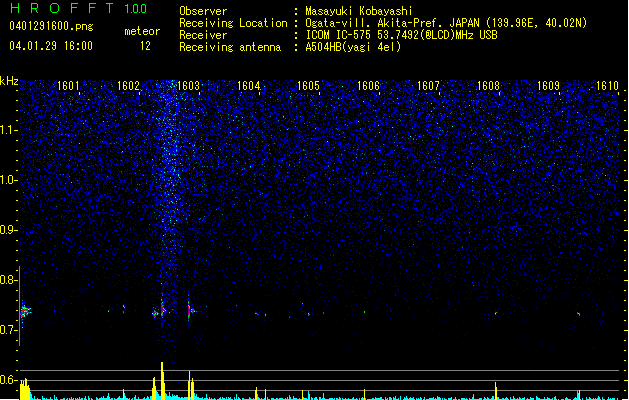Viewport: 629px width, 400px height.
Task: Click the 'Receiver' field label
Action: tap(203, 35)
